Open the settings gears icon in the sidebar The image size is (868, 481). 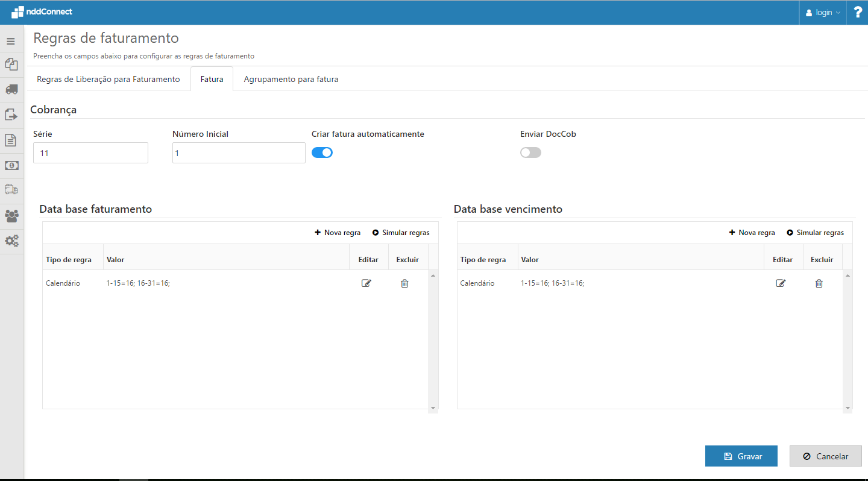tap(11, 241)
